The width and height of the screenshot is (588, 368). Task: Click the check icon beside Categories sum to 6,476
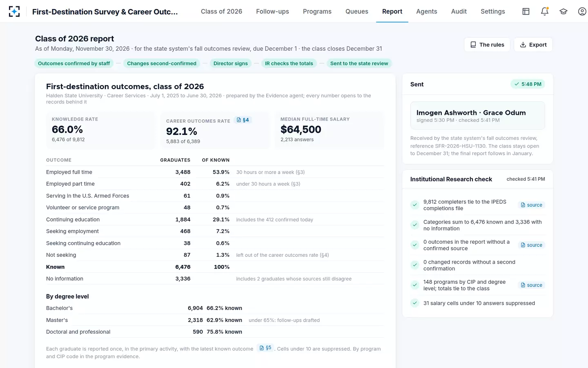click(x=415, y=225)
